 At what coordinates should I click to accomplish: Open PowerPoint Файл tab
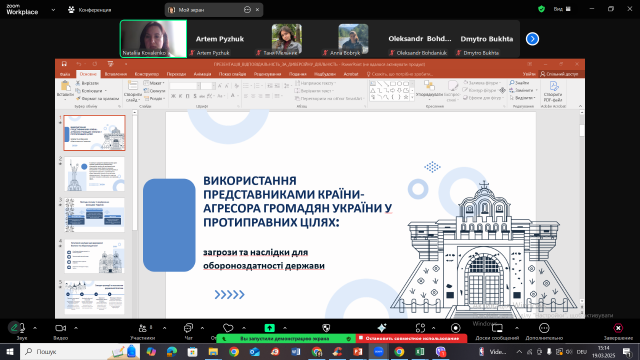[65, 74]
